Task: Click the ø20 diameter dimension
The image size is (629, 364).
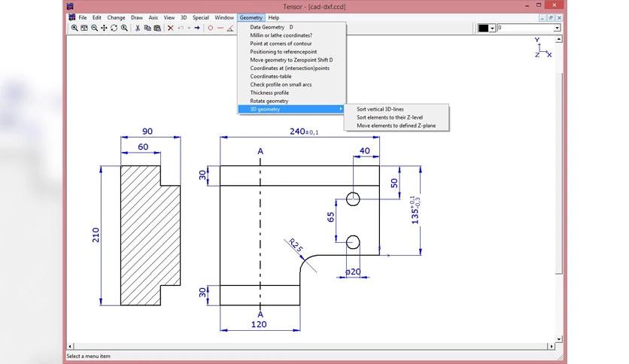Action: click(353, 271)
